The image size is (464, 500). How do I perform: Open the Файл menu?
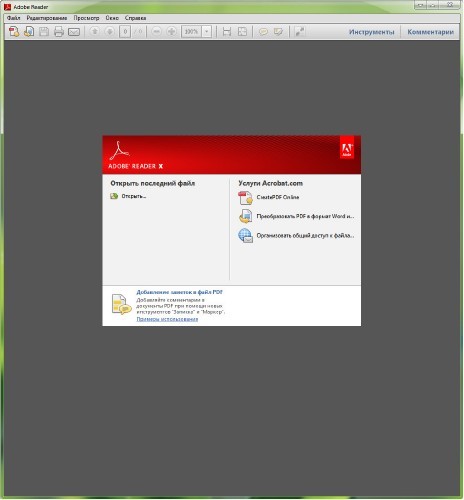(14, 18)
